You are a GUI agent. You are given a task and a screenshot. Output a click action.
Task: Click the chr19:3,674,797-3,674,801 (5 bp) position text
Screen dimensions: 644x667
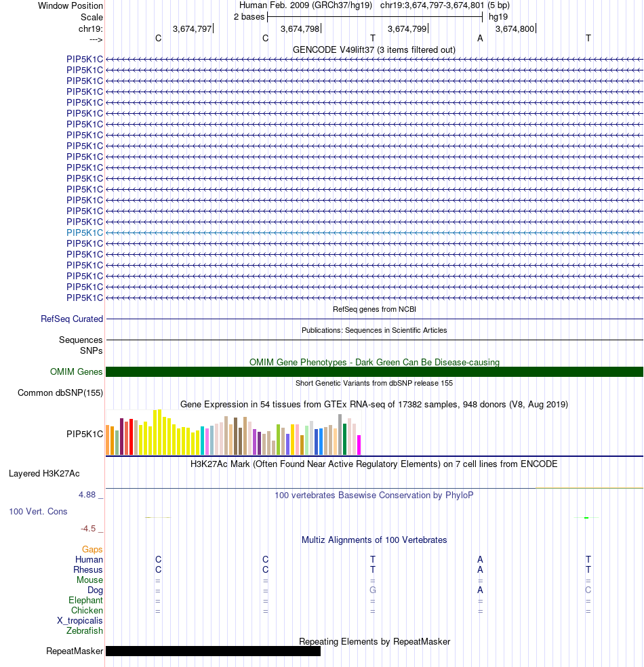pos(445,5)
